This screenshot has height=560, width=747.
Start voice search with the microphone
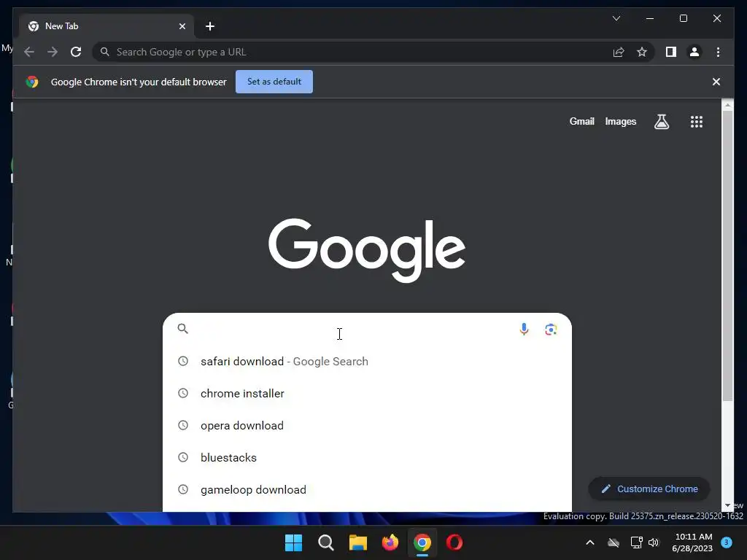click(x=524, y=329)
